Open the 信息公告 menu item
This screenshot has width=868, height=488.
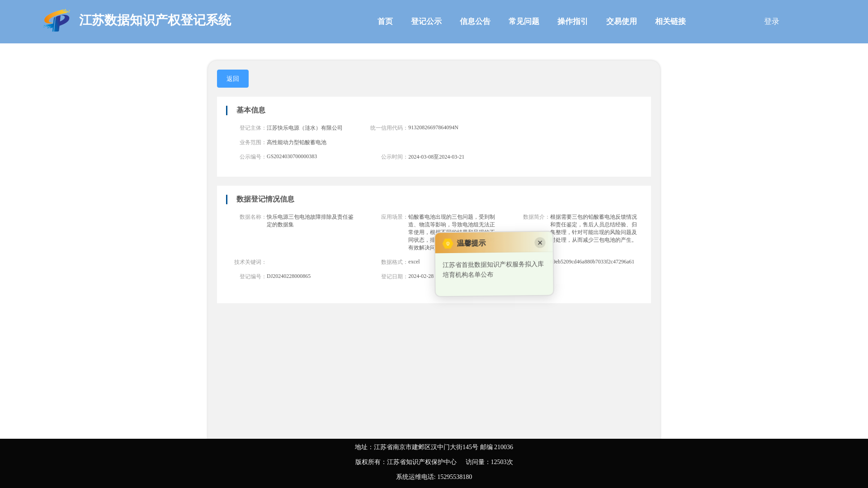point(475,21)
